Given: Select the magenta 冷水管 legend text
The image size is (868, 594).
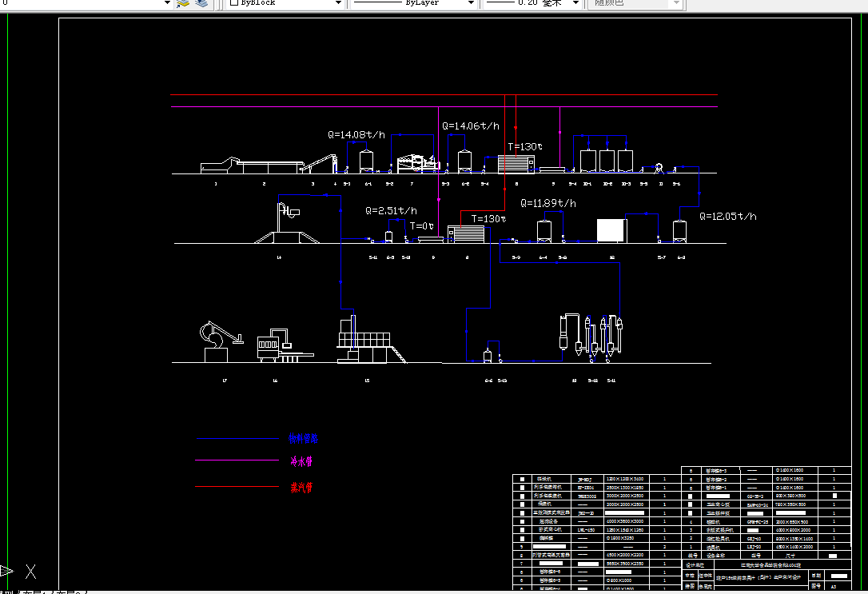Looking at the screenshot, I should [x=301, y=461].
